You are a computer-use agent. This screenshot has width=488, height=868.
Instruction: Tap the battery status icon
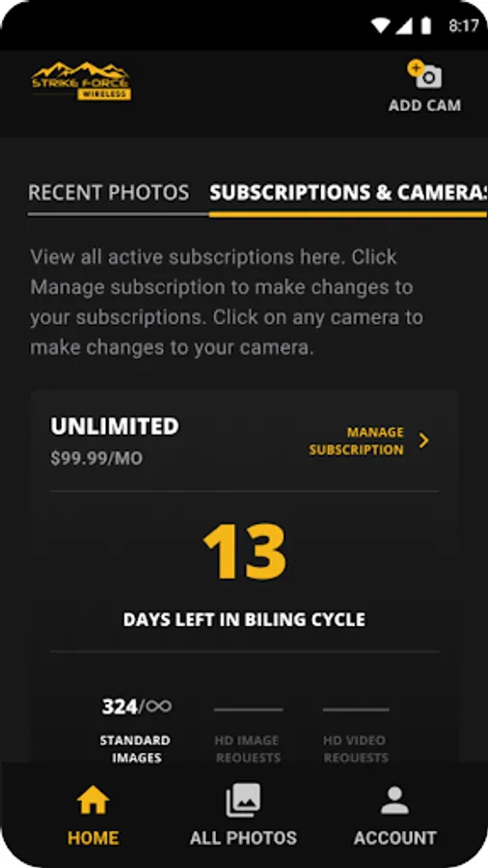pos(426,25)
